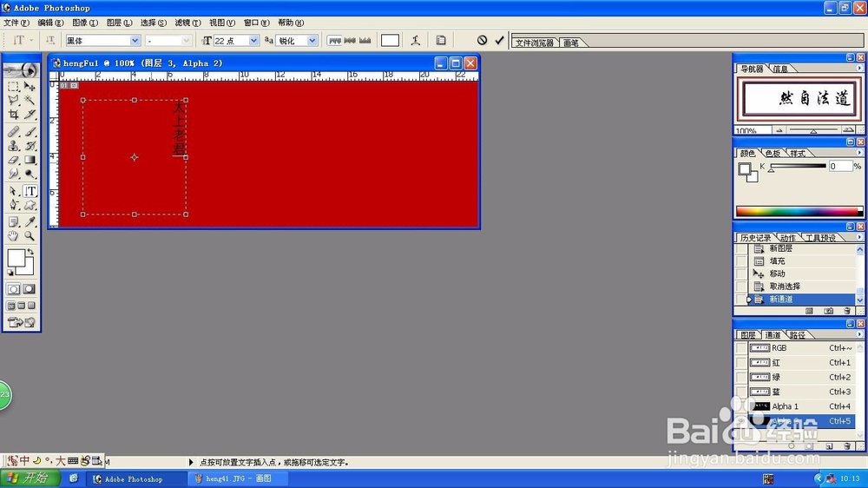Viewport: 868px width, 488px height.
Task: Open the font family dropdown 黑体
Action: pos(135,41)
